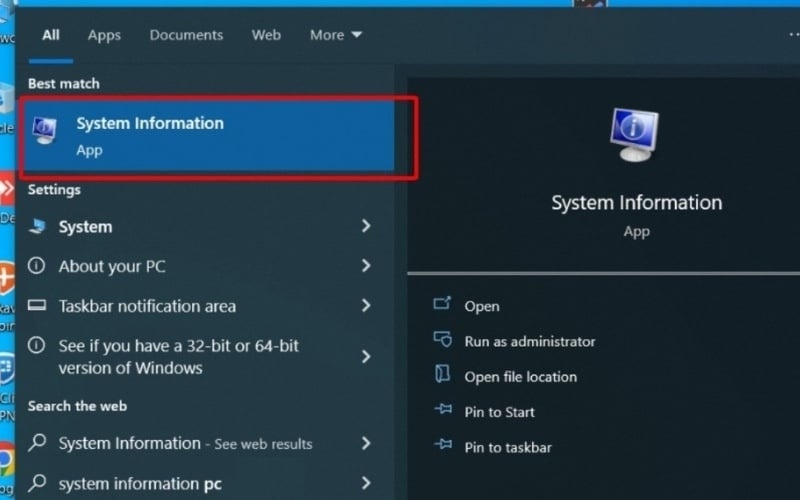Choose Pin to Start
This screenshot has width=800, height=500.
pos(499,412)
